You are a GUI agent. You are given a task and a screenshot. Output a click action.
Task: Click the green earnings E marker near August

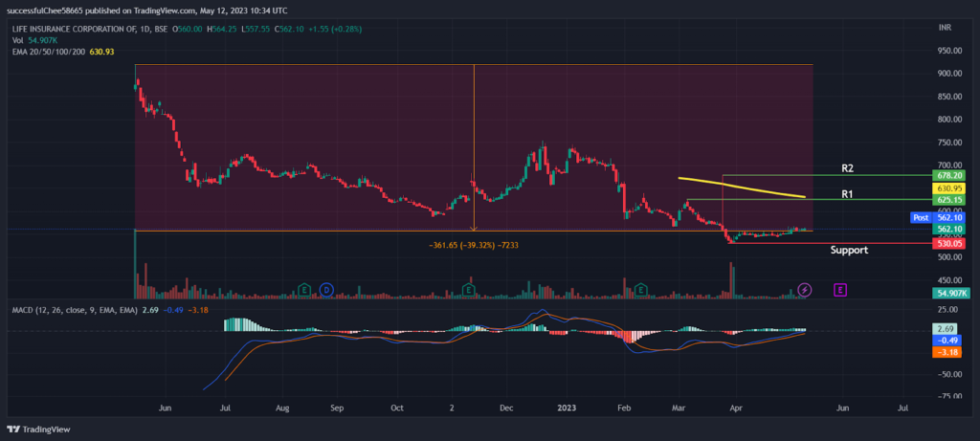click(x=304, y=289)
